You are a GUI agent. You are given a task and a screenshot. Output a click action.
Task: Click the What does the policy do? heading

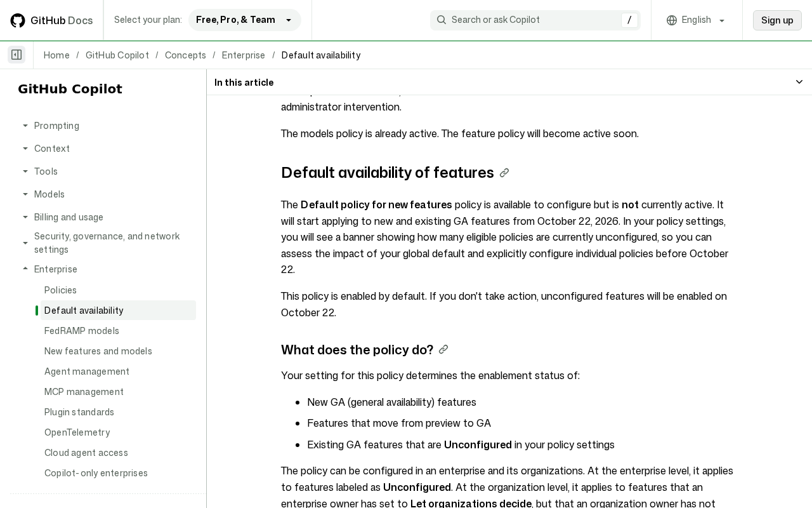pos(357,350)
